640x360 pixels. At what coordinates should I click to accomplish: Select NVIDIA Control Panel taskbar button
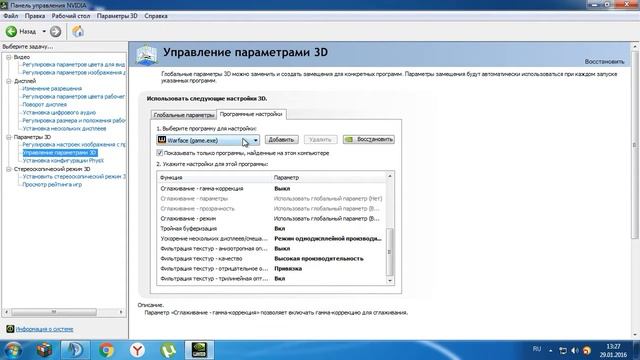(199, 350)
